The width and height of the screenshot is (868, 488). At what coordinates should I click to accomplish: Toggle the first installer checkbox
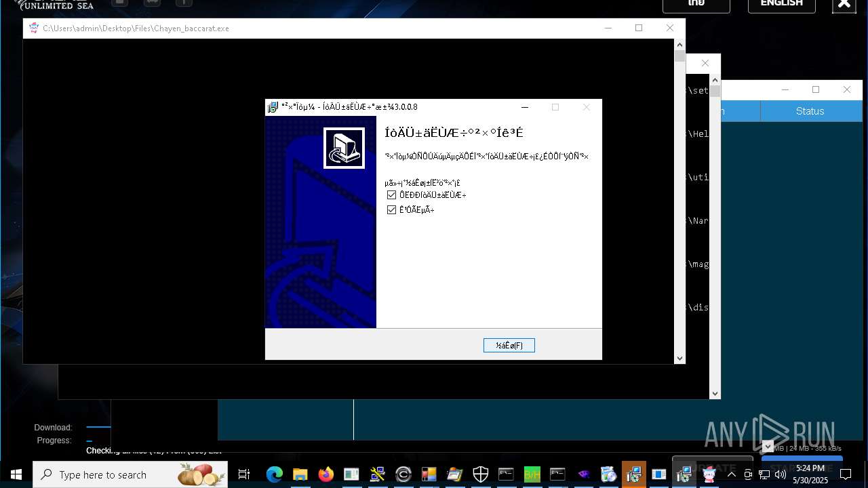[391, 195]
